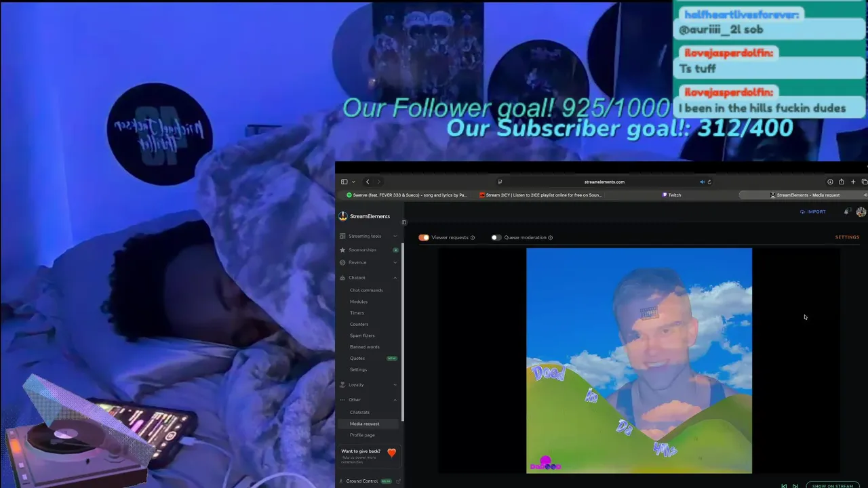868x488 pixels.
Task: Expand the Loyalty menu
Action: pyautogui.click(x=369, y=385)
